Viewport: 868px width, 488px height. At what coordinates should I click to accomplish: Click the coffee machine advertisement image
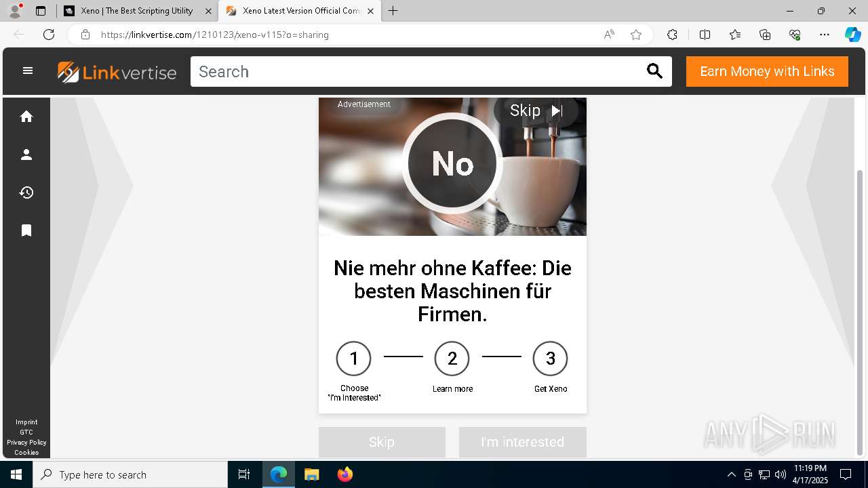click(x=452, y=167)
